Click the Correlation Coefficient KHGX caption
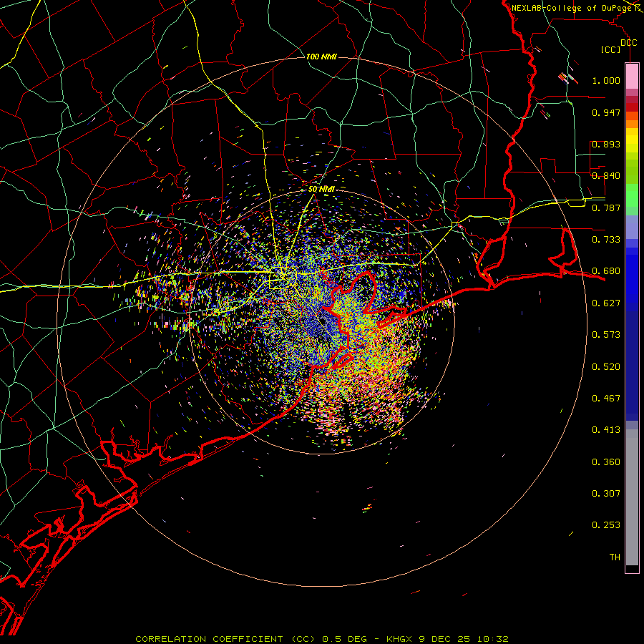The width and height of the screenshot is (644, 644). 322,639
